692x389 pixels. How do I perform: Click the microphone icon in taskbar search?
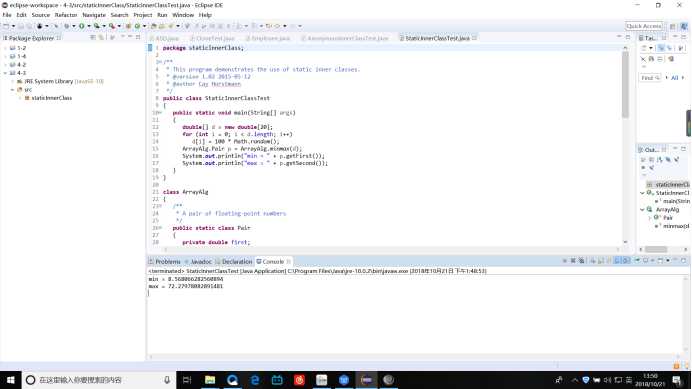[167, 380]
